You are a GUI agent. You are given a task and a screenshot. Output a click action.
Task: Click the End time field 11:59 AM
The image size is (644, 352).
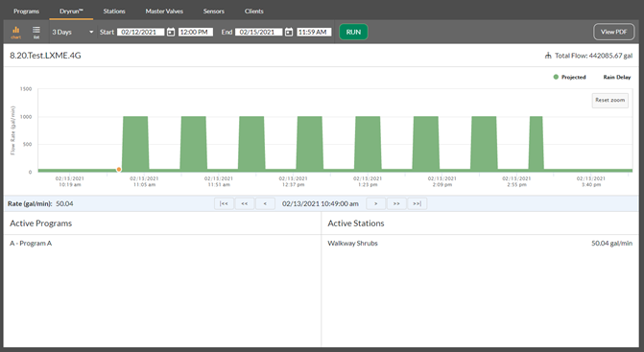click(314, 32)
